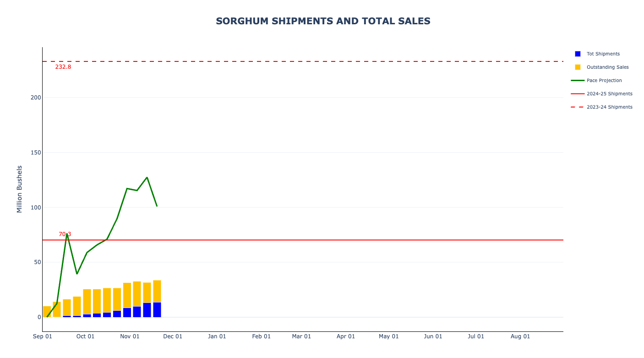Click the yellow Outstanding Sales swatch
This screenshot has height=358, width=644.
[578, 67]
